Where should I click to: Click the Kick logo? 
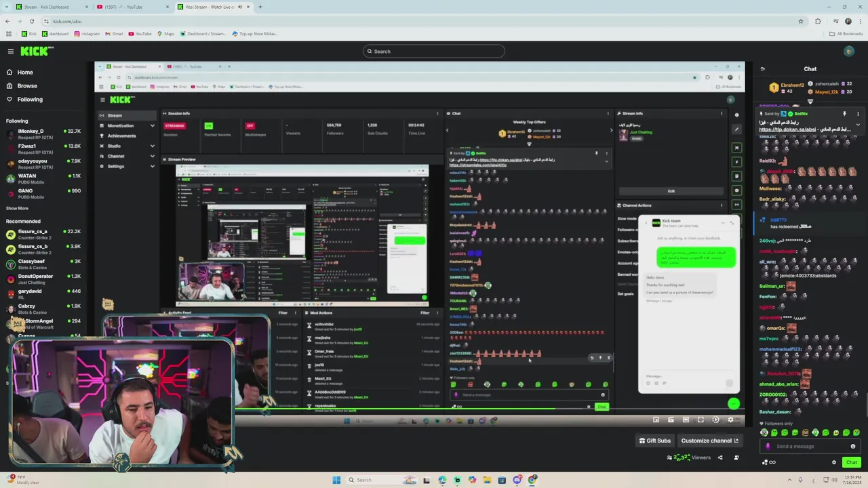point(37,51)
